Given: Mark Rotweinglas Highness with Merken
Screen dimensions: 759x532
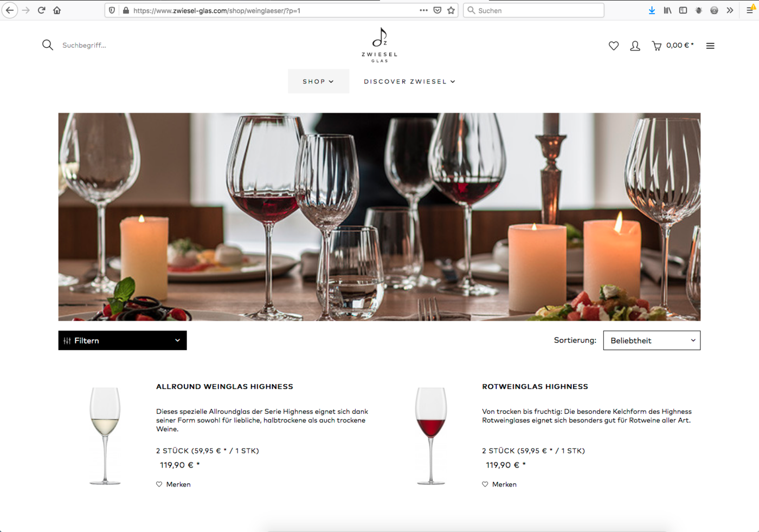Looking at the screenshot, I should coord(499,484).
